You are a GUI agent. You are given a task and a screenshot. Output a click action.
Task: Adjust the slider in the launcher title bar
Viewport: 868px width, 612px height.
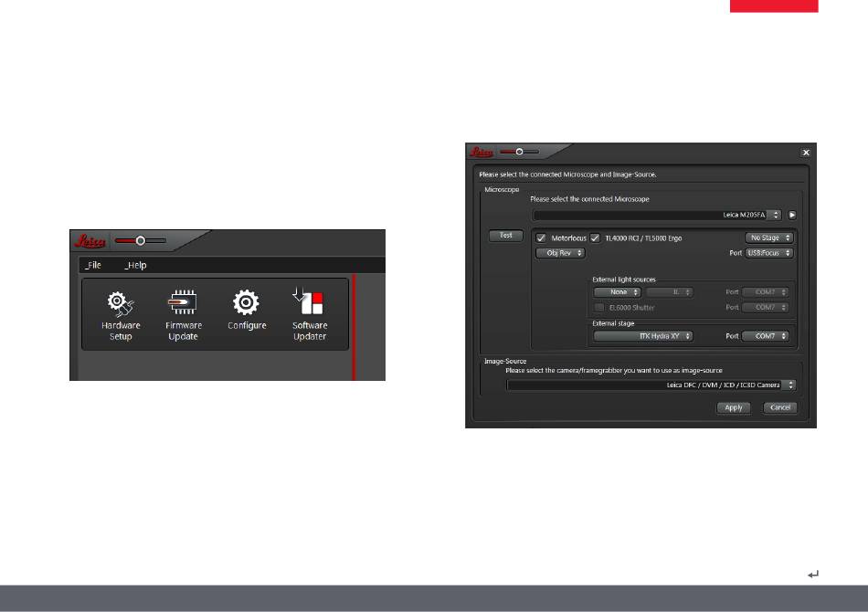point(141,240)
